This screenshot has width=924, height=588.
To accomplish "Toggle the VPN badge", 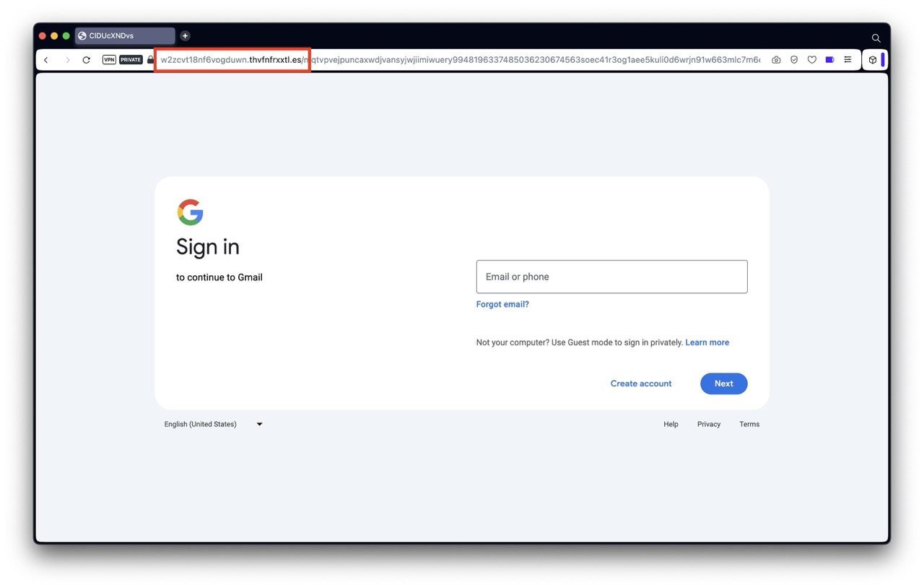I will coord(109,60).
